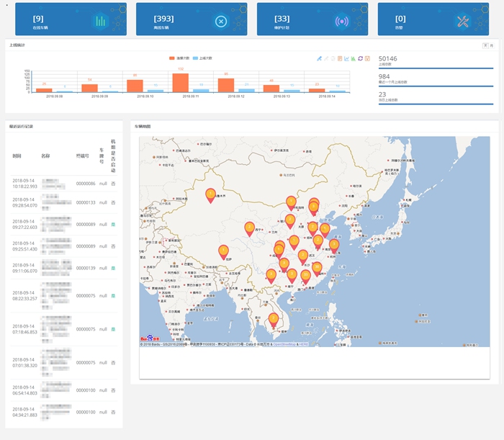Viewport: 504px width, 440px height.
Task: Toggle the blue 上线次数 legend series
Action: click(205, 58)
